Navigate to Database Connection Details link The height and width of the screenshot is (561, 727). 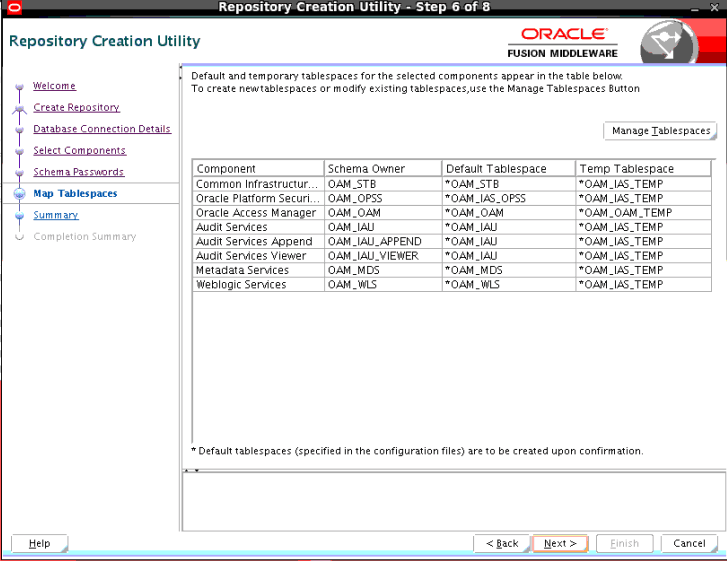click(102, 129)
